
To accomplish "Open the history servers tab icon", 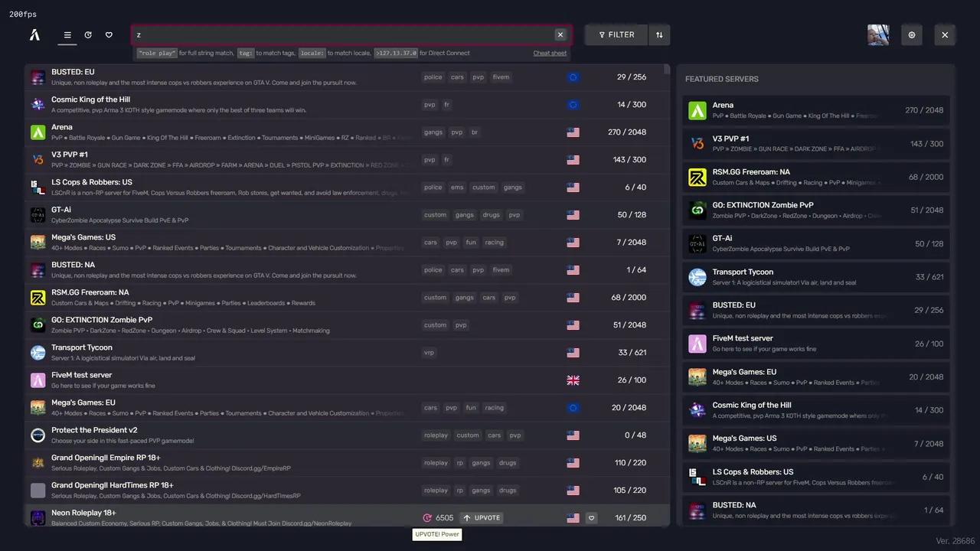I will 88,34.
